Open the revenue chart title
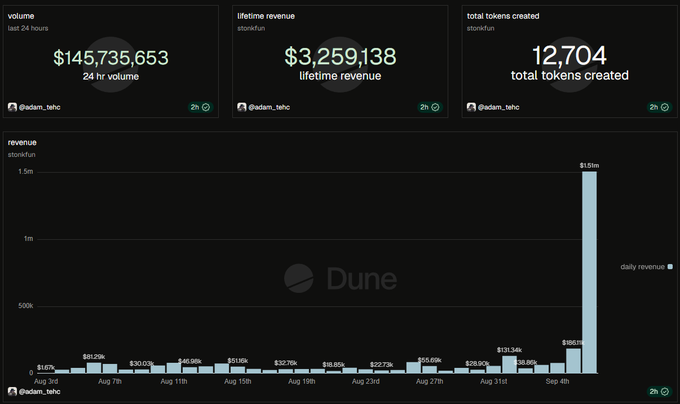This screenshot has height=404, width=680. (22, 143)
